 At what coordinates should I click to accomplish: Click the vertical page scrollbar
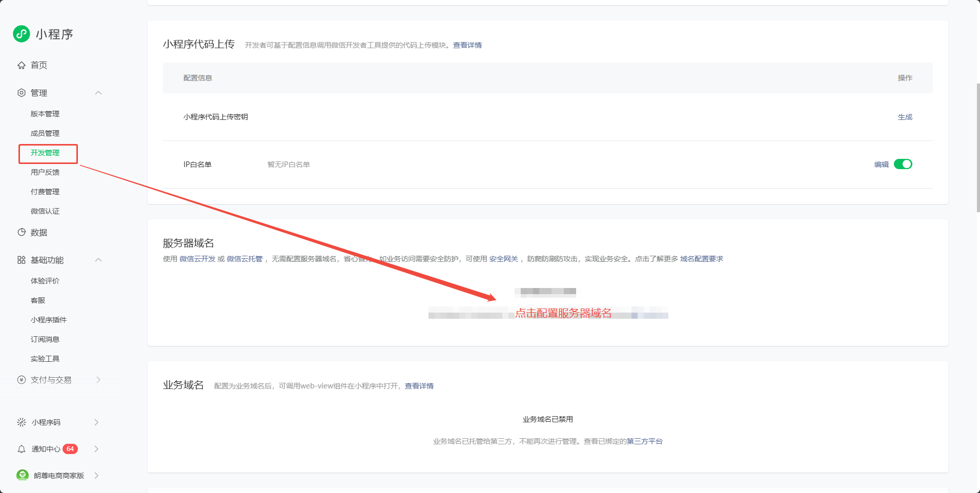click(978, 148)
